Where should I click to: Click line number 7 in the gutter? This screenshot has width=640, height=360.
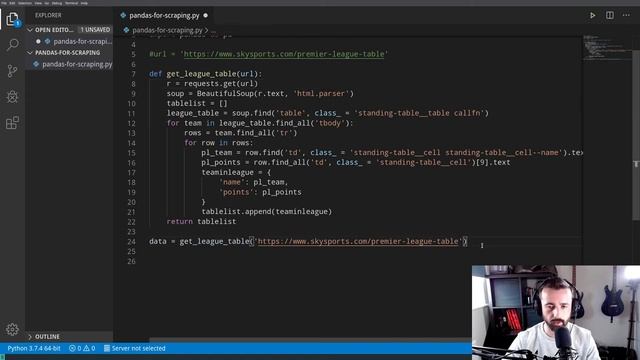[133, 74]
